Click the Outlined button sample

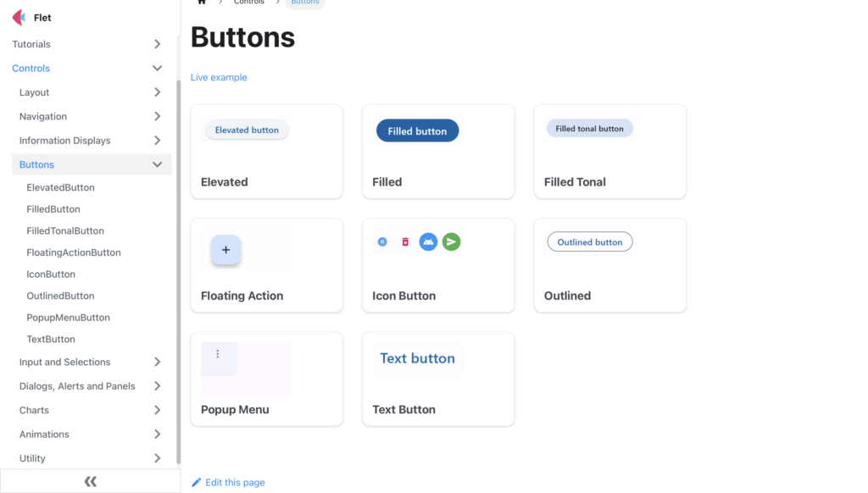click(590, 242)
